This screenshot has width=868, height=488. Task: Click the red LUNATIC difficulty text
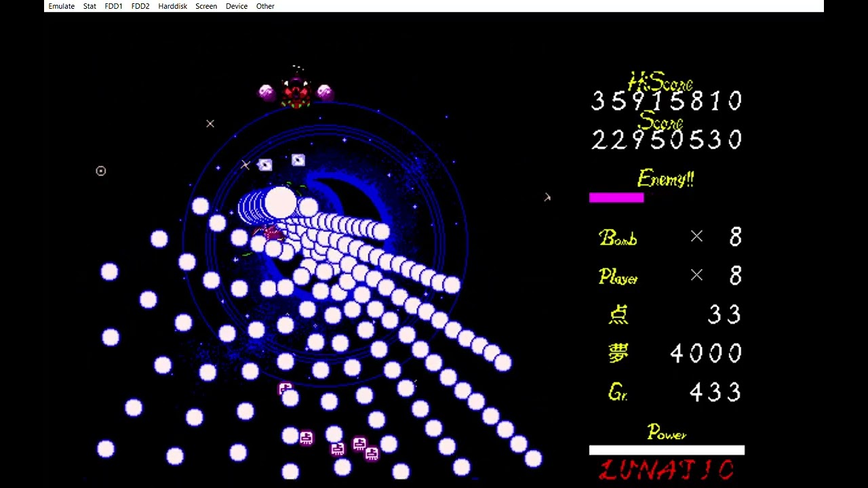pos(667,470)
